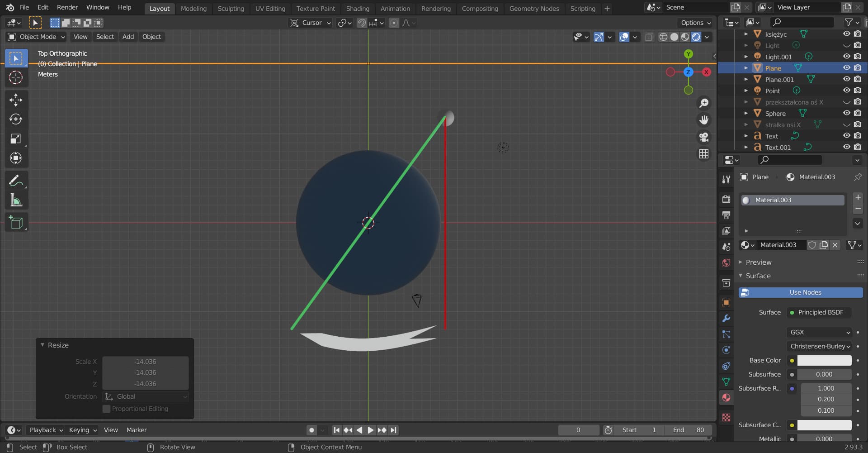Screen dimensions: 868x453
Task: Hide the Sphere object in the outliner
Action: point(846,113)
